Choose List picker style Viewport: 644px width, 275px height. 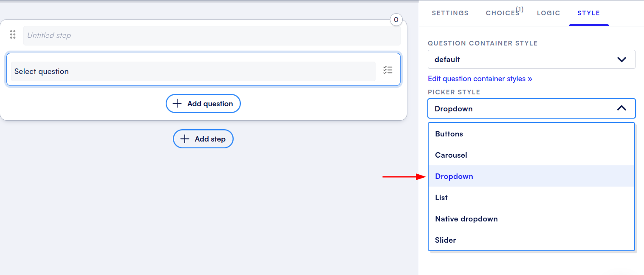(441, 198)
